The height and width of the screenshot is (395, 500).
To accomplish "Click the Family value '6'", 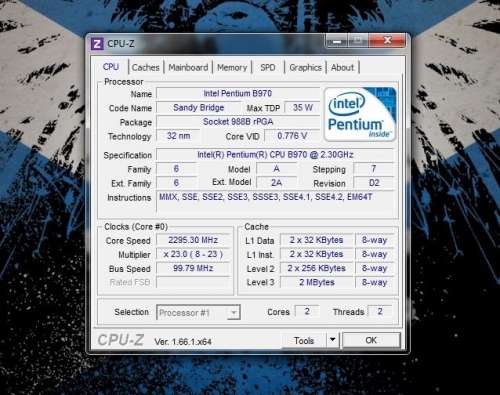I will (x=176, y=169).
